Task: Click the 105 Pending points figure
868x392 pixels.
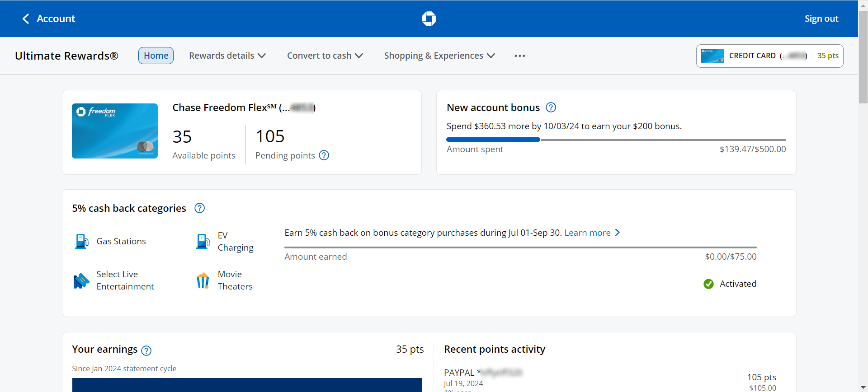Action: coord(270,136)
